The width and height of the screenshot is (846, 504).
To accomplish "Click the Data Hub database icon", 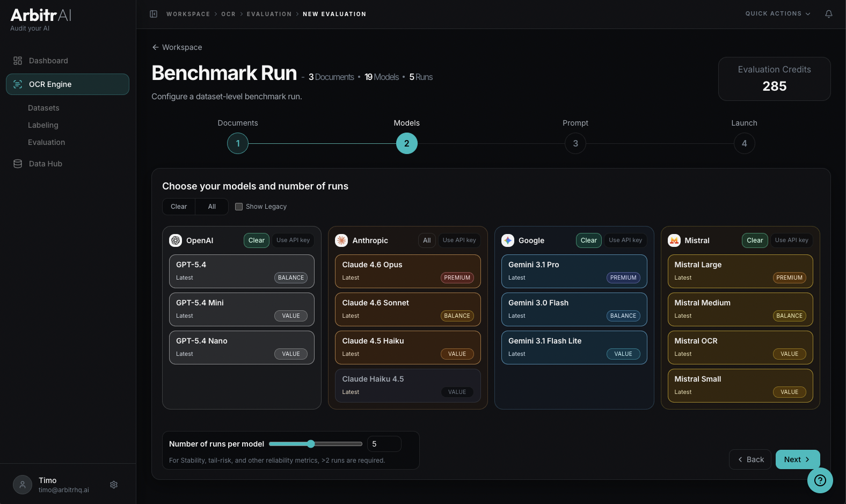I will tap(18, 164).
